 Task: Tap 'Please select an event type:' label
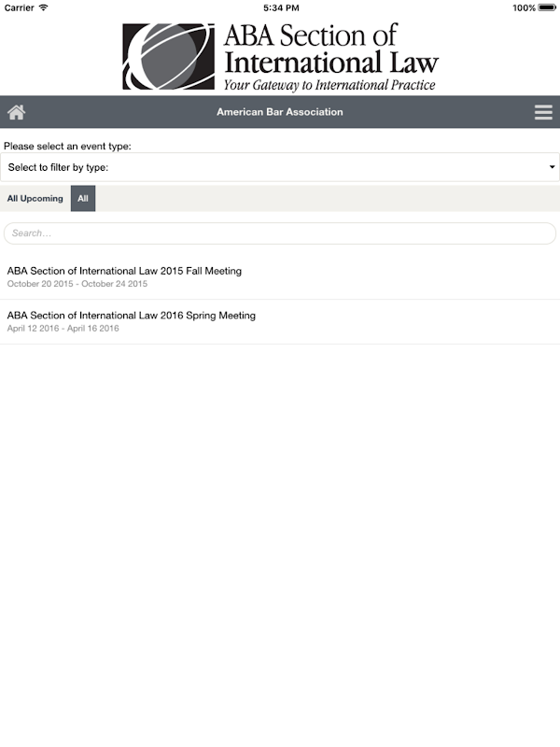[67, 147]
